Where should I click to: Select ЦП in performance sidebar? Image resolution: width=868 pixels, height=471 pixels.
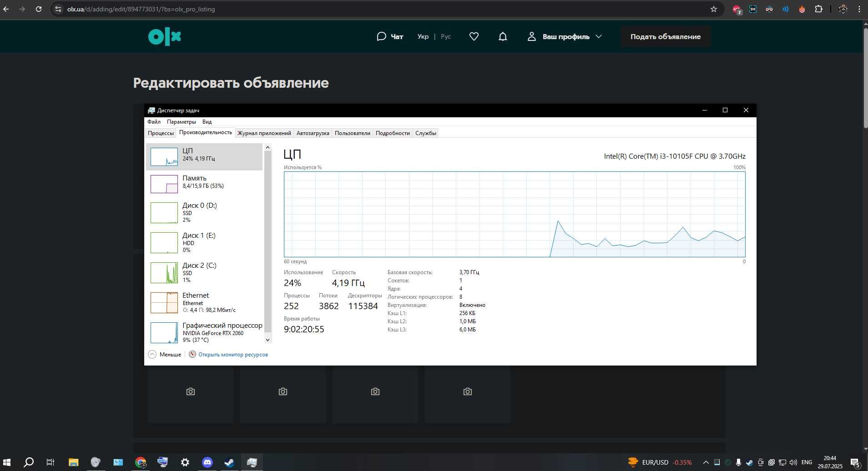tap(204, 157)
